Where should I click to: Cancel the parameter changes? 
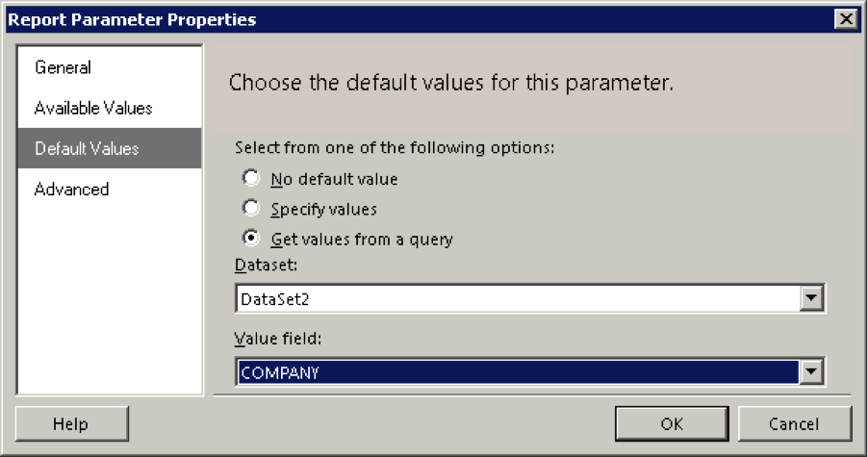[x=794, y=423]
